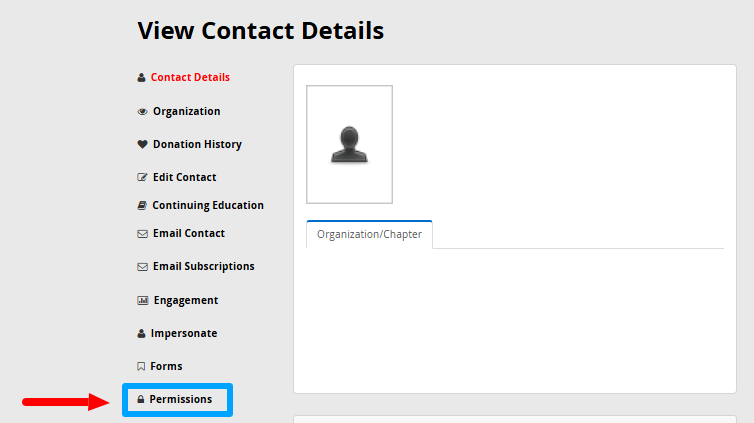Viewport: 754px width, 423px height.
Task: Click the book icon for Continuing Education
Action: [x=142, y=206]
